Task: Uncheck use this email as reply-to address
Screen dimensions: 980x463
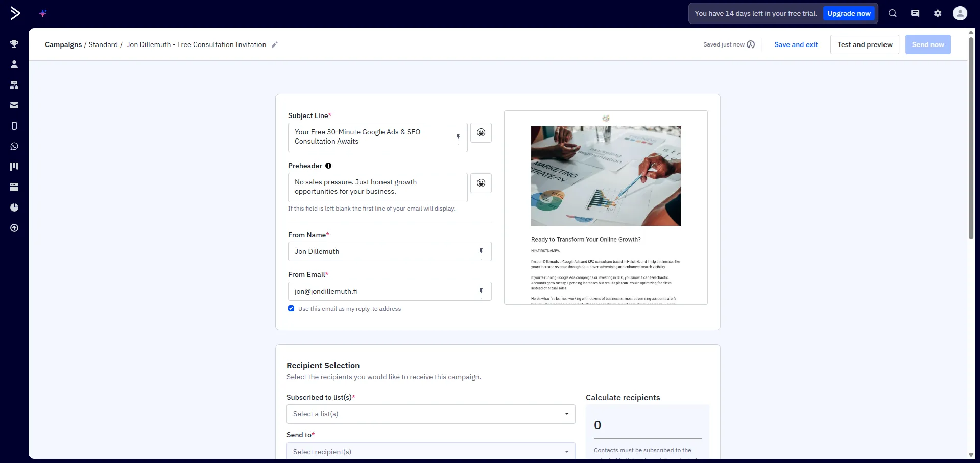Action: pyautogui.click(x=291, y=308)
